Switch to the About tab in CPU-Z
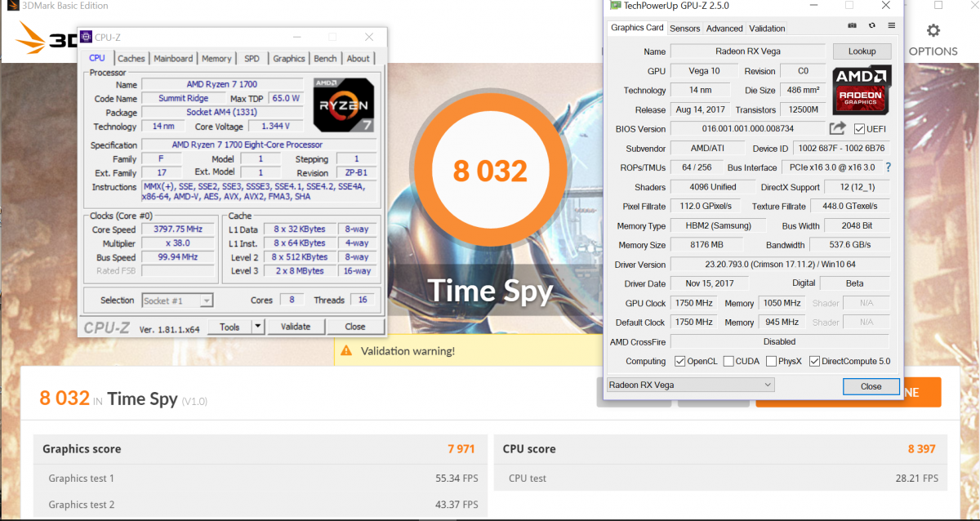Image resolution: width=980 pixels, height=521 pixels. 358,58
